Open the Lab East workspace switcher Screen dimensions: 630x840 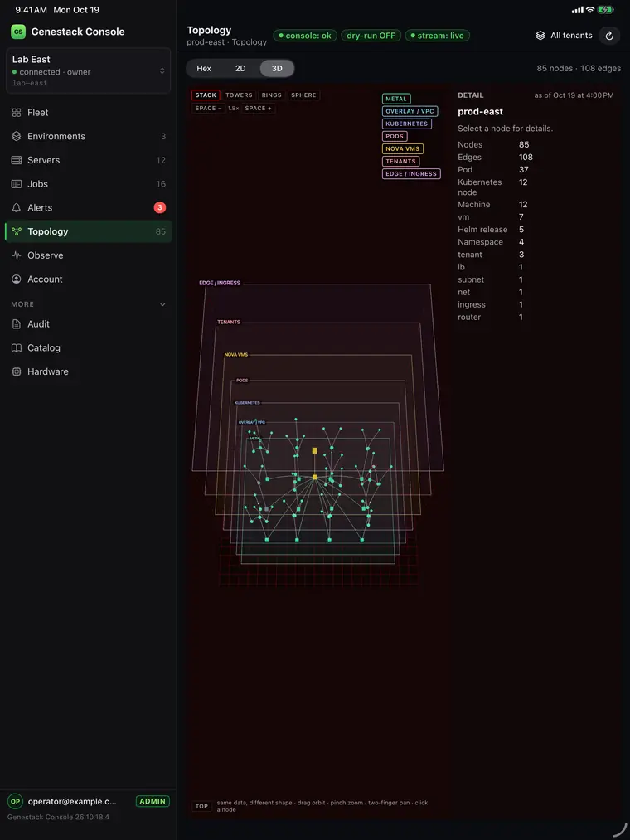tap(89, 70)
